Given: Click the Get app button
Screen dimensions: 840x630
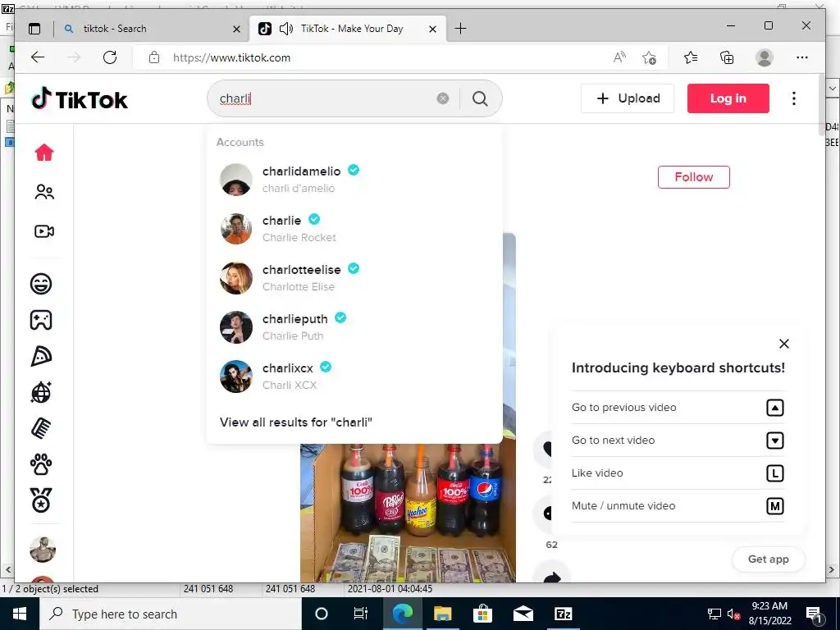Looking at the screenshot, I should 768,559.
